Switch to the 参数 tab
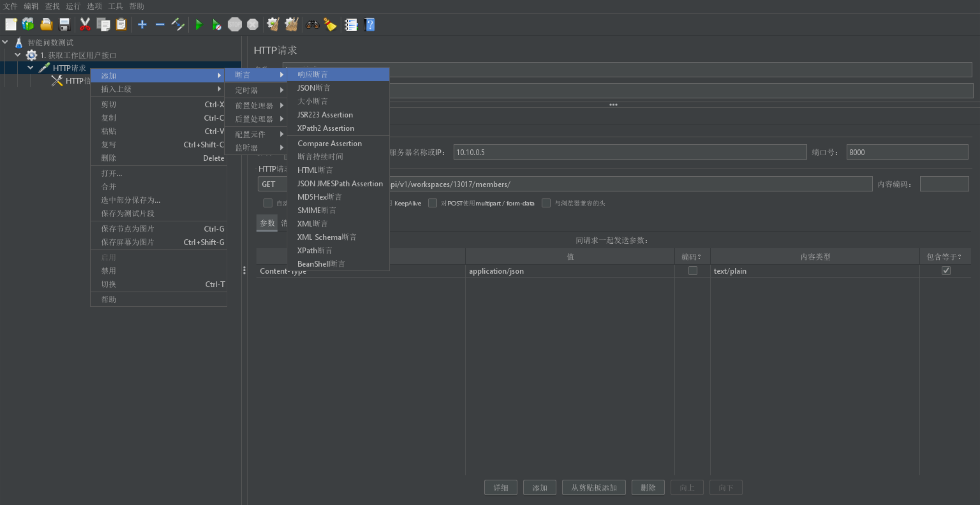Viewport: 980px width, 505px height. 267,223
